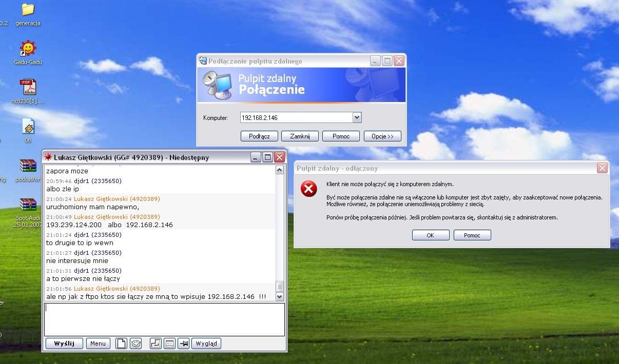Click the chat line '193.239.124.200 albo 192.168.2.146'
Image resolution: width=619 pixels, height=364 pixels.
[x=109, y=225]
